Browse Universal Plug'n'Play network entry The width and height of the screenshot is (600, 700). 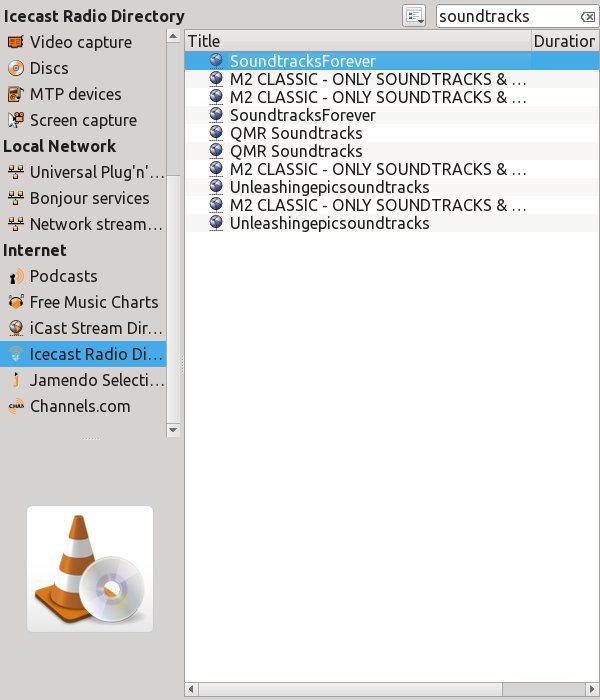coord(83,172)
